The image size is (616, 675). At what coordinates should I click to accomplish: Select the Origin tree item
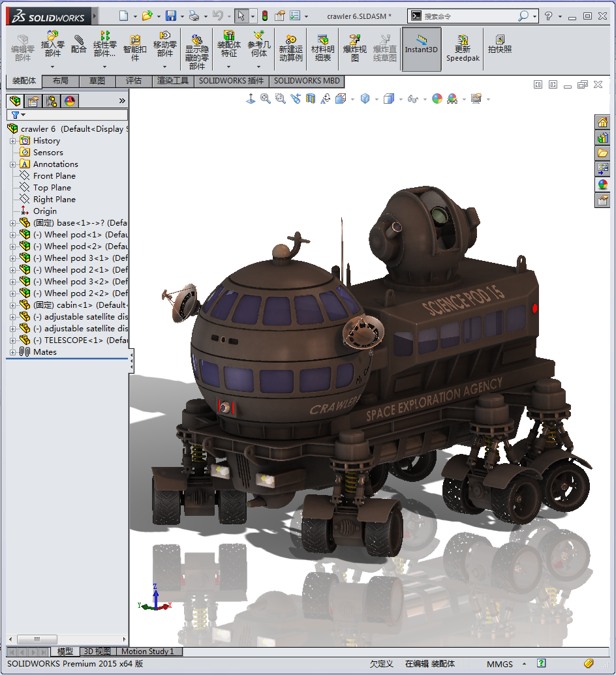pos(45,211)
